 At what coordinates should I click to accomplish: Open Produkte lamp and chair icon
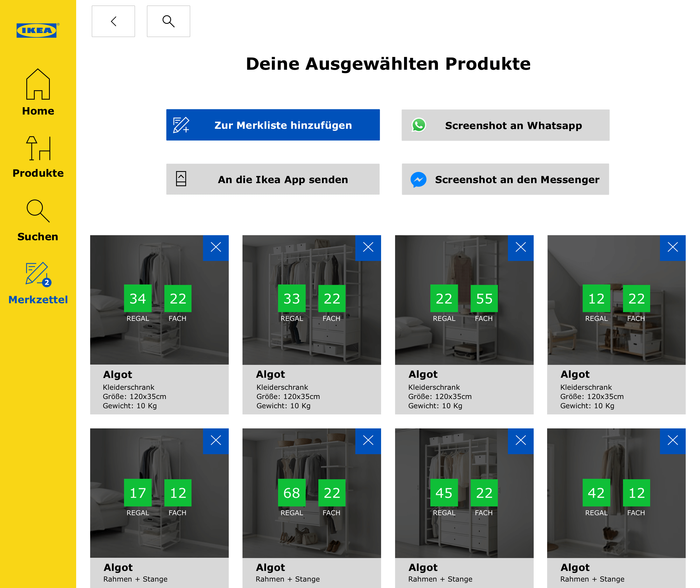tap(38, 148)
